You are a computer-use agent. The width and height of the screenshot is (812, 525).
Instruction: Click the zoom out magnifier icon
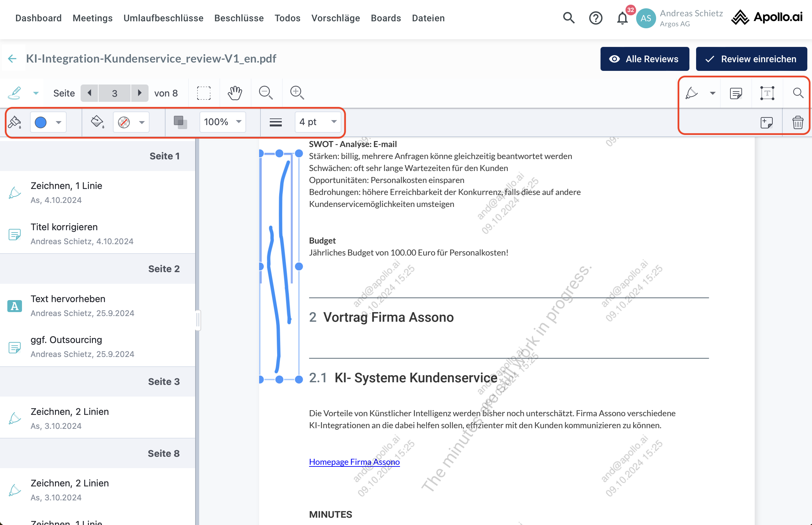[x=266, y=93]
